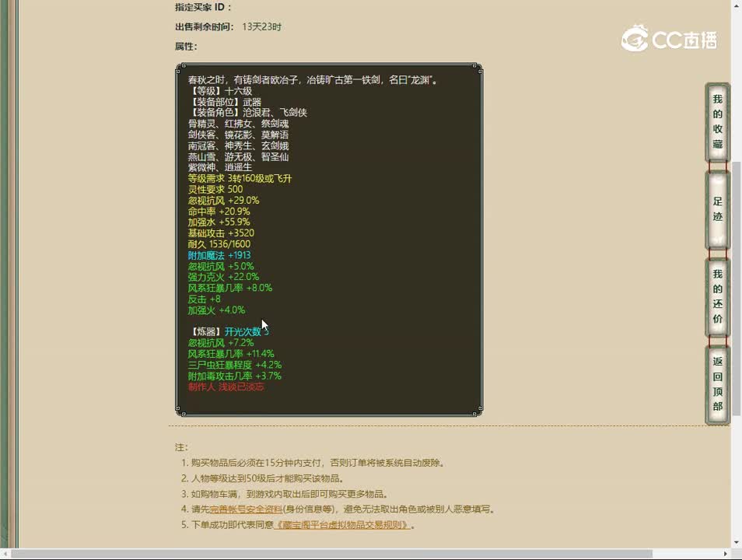742x560 pixels.
Task: Select the text 等级需求 3转160级或飞升
Action: coord(240,178)
